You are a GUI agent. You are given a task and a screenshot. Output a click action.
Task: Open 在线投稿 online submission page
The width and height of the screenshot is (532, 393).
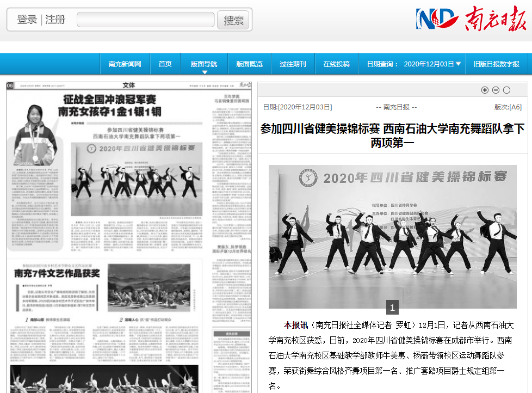click(x=336, y=64)
